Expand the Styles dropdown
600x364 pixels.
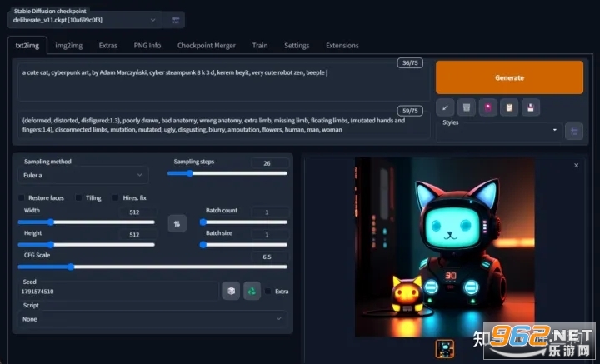(499, 131)
